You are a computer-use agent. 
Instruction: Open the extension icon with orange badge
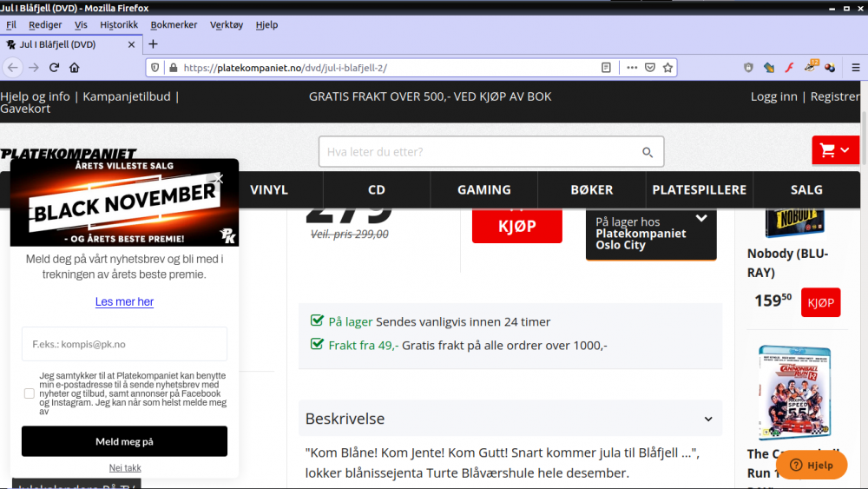click(811, 67)
